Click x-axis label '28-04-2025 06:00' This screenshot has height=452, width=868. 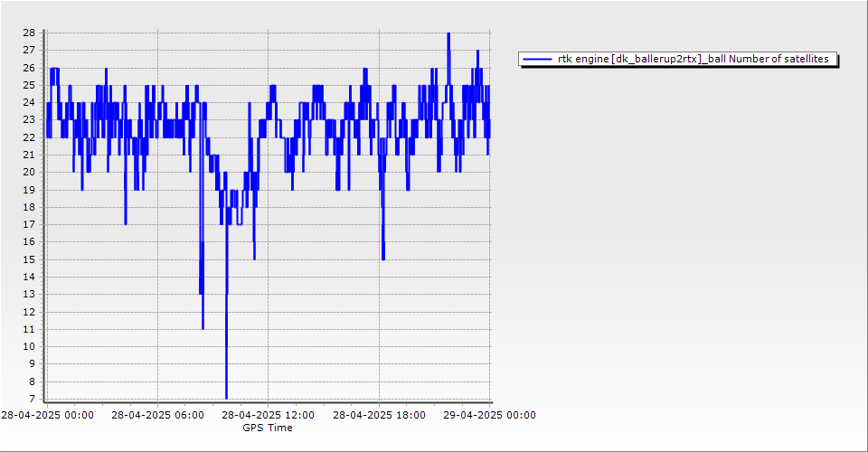(x=157, y=415)
